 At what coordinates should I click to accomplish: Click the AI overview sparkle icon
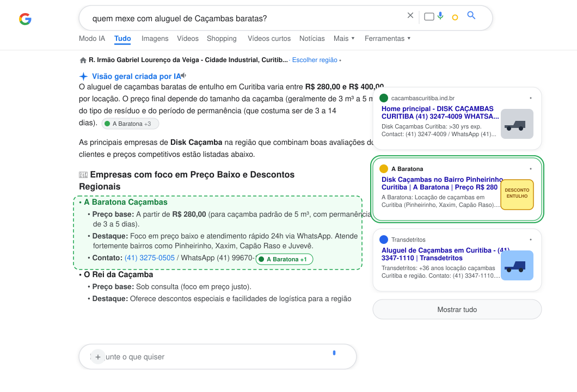[83, 76]
